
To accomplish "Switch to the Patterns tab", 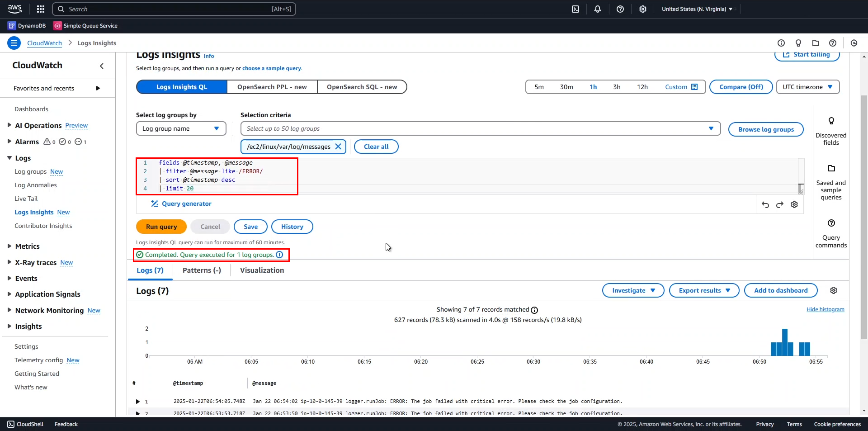I will [202, 270].
